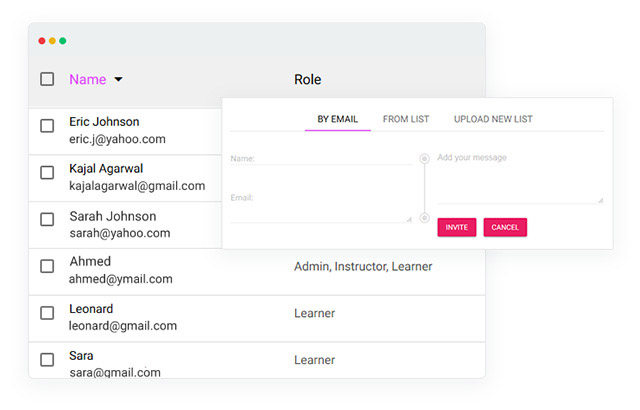Switch to the BY EMAIL tab
640x410 pixels.
(x=338, y=119)
